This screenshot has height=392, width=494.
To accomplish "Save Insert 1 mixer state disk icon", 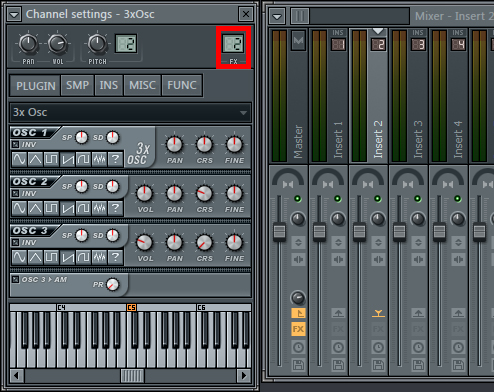I will click(338, 365).
